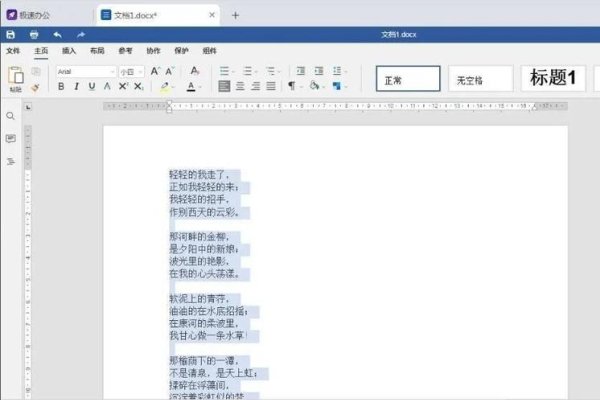The image size is (600, 400).
Task: Click the Format Painter brush icon
Action: [x=35, y=88]
